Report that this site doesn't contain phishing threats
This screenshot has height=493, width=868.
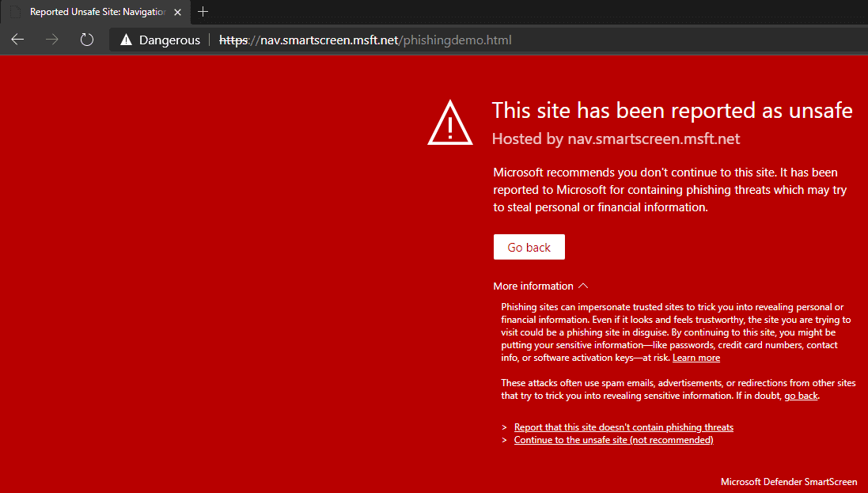pyautogui.click(x=624, y=427)
